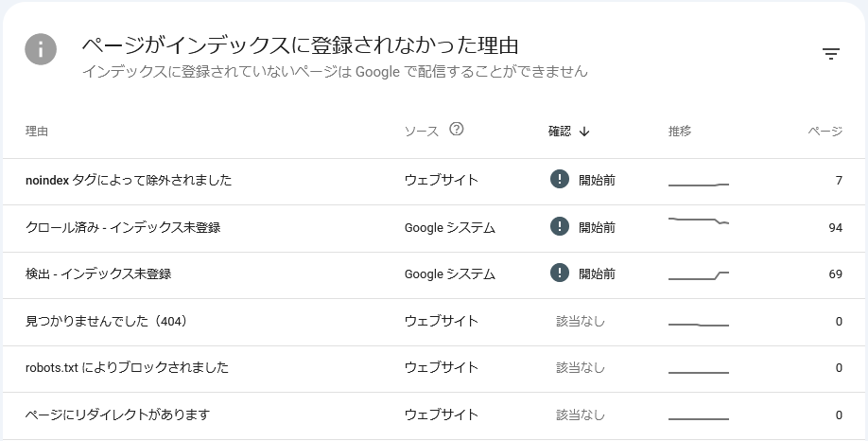Open the ソース help question mark icon
868x441 pixels.
[x=456, y=129]
